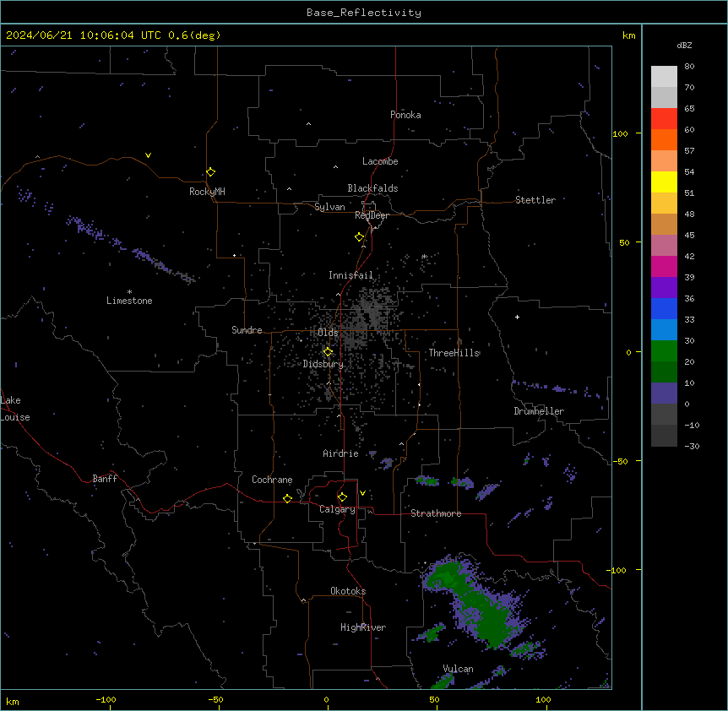Screen dimensions: 728x711
Task: Click the red 65 dBZ legend swatch
Action: coord(664,118)
